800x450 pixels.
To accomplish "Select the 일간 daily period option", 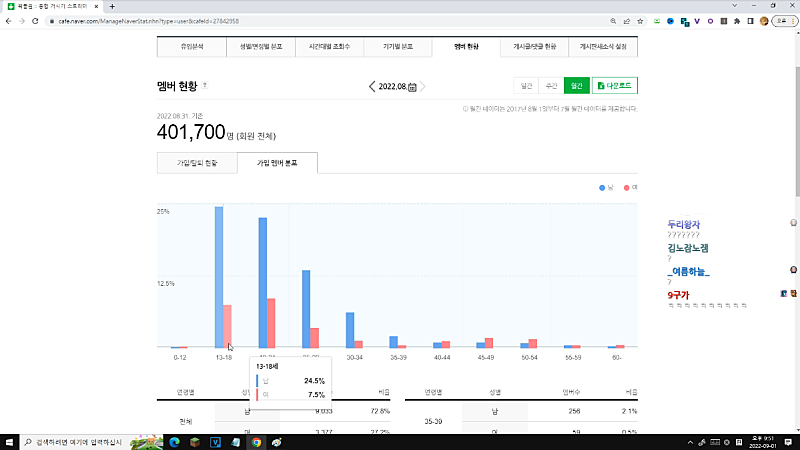I will [527, 87].
